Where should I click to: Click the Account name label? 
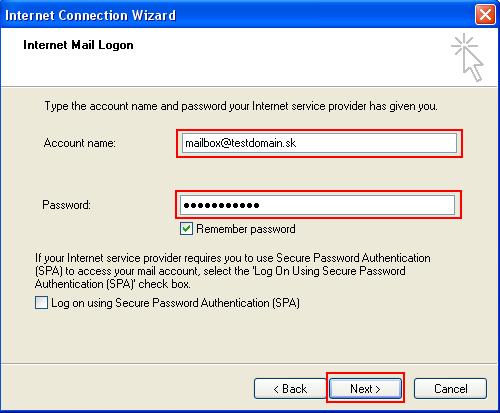(80, 143)
